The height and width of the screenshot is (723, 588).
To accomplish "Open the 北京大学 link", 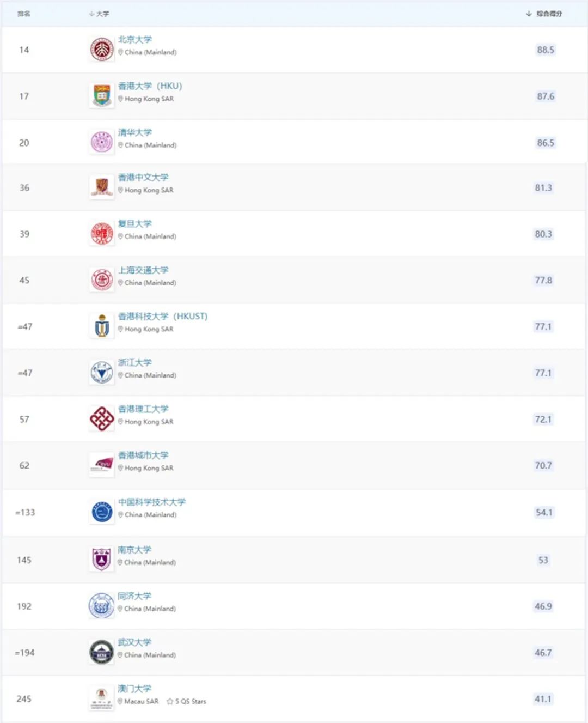I will click(135, 40).
